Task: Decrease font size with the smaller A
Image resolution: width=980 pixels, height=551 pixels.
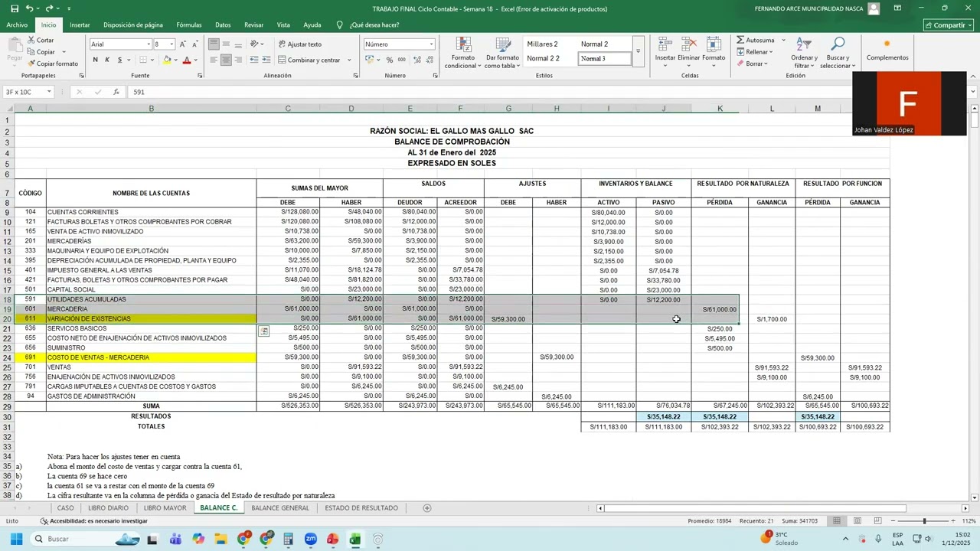Action: [x=195, y=44]
